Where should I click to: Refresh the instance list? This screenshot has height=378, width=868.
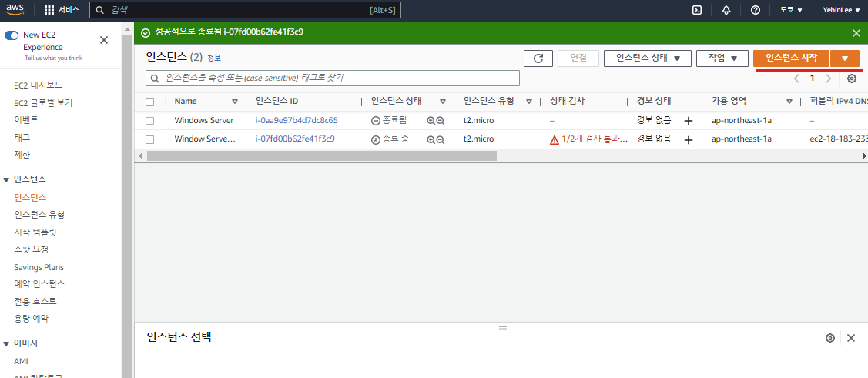tap(538, 58)
